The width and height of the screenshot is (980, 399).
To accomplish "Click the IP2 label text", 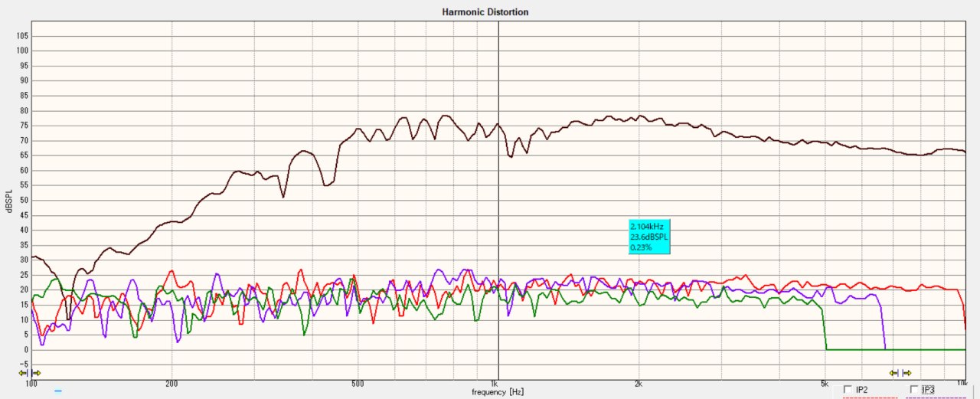I will (x=862, y=390).
